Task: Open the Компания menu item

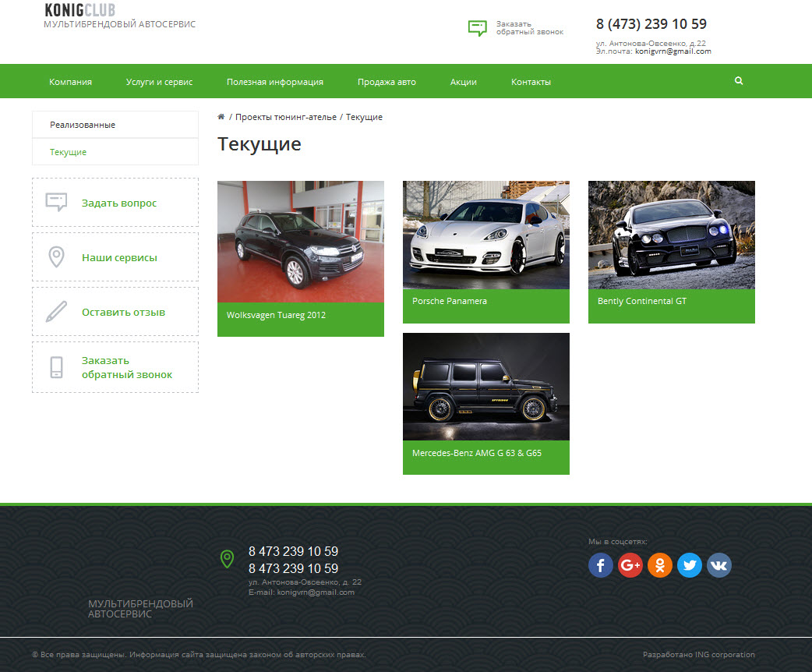Action: pyautogui.click(x=70, y=82)
